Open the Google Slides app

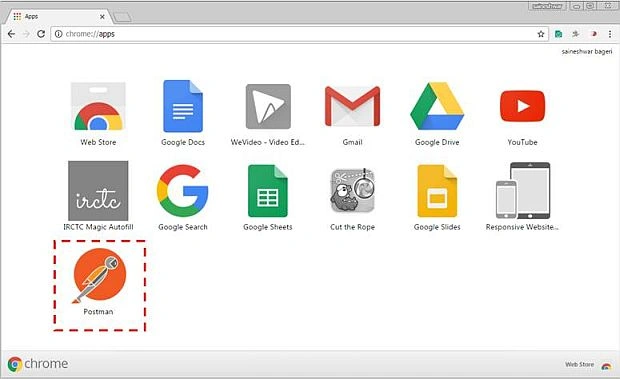pyautogui.click(x=437, y=191)
